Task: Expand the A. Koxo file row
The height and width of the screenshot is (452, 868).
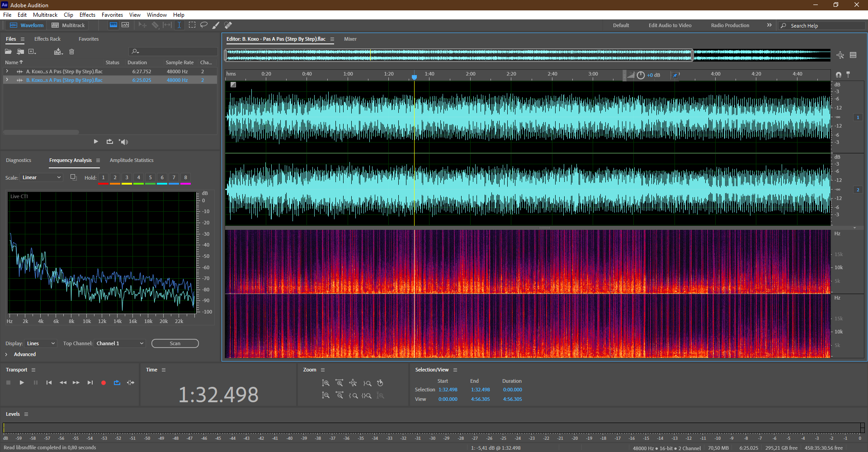Action: point(7,71)
